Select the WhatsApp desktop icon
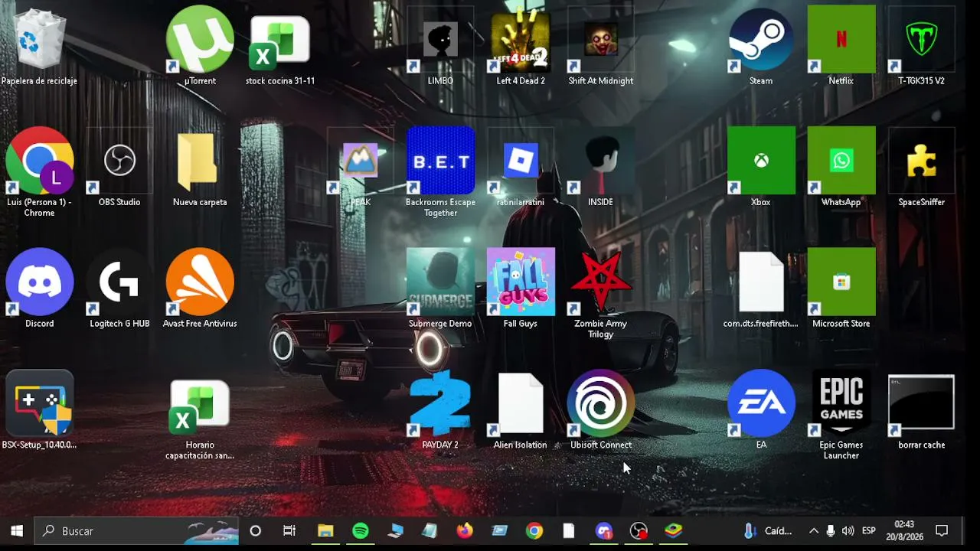Viewport: 980px width, 551px height. click(x=841, y=168)
